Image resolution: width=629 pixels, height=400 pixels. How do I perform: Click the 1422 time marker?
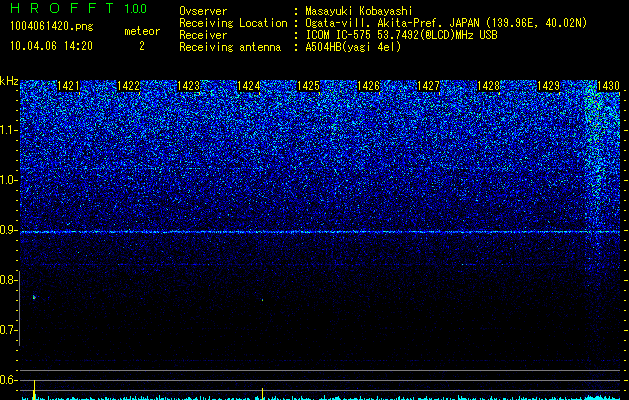click(x=128, y=86)
